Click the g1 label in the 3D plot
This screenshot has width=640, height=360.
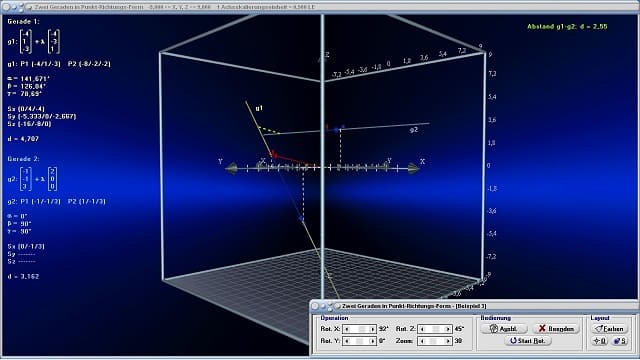click(259, 108)
